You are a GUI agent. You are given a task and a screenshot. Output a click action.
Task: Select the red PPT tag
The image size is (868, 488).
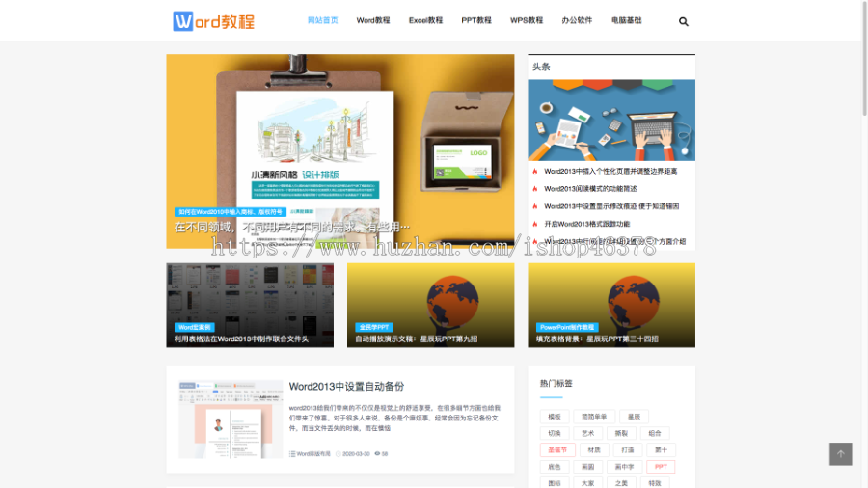coord(661,467)
